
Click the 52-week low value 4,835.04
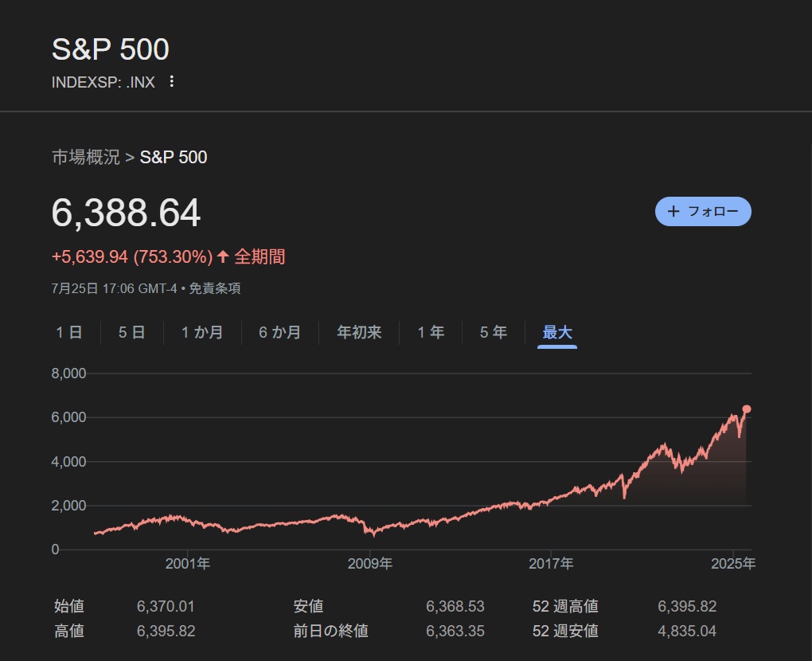687,631
